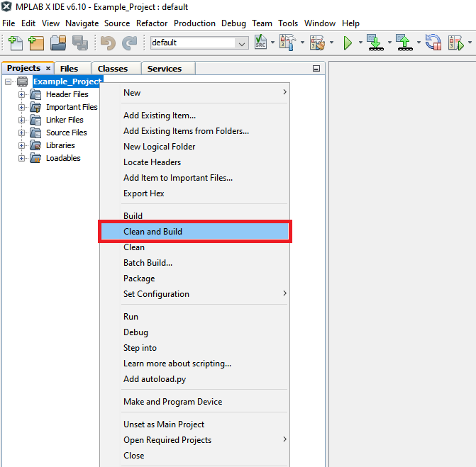
Task: Click the Libraries folder icon
Action: coord(35,145)
